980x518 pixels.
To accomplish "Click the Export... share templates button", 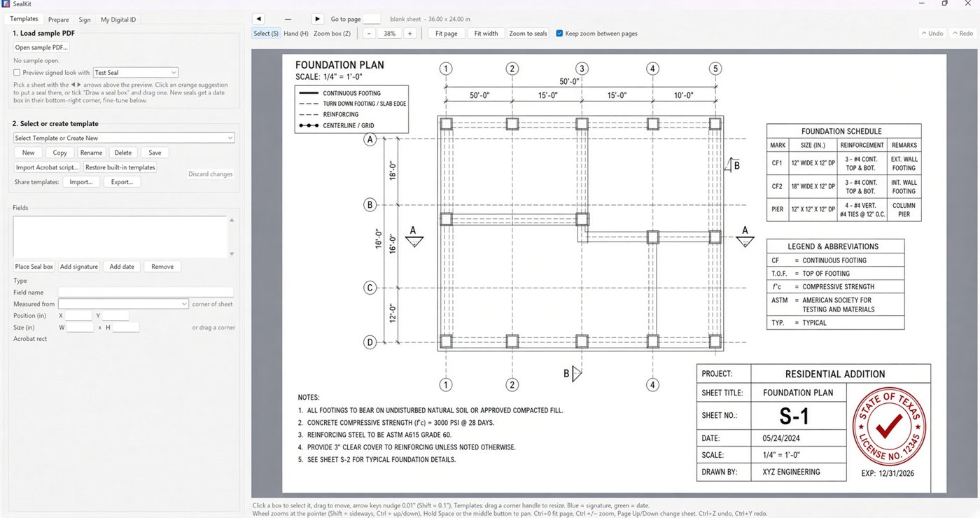I will (122, 182).
